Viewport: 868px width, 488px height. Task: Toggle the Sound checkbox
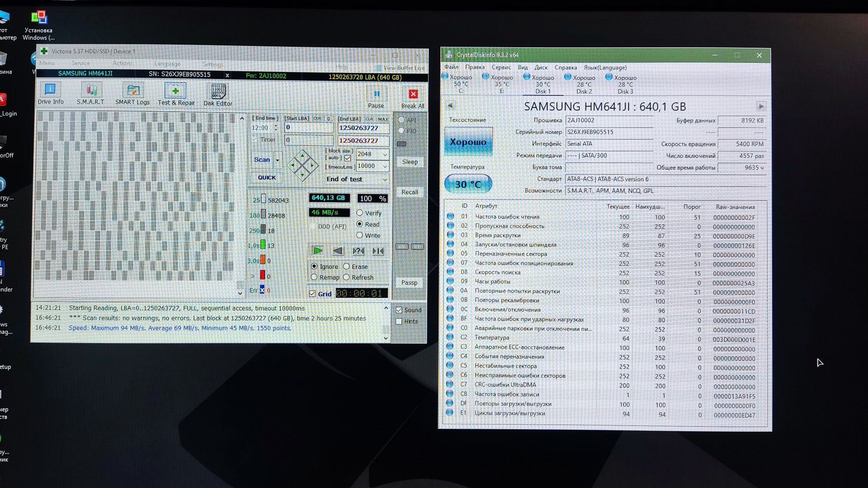(399, 310)
